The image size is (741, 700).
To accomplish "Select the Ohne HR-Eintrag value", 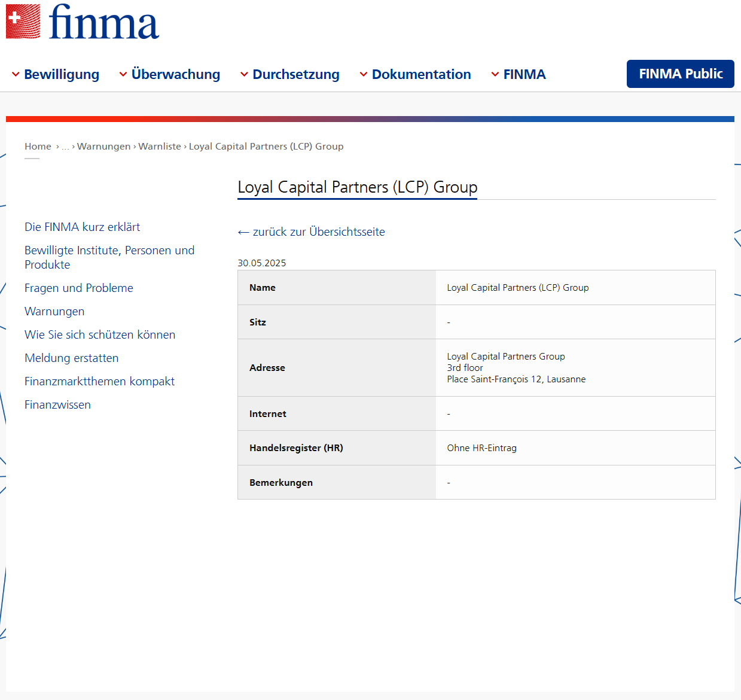I will [x=481, y=448].
